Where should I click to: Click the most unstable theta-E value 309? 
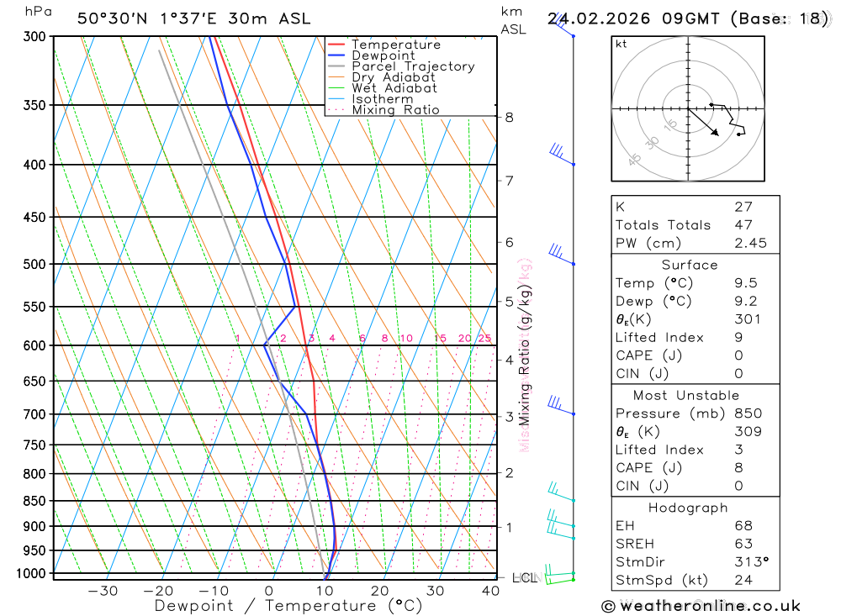(748, 432)
